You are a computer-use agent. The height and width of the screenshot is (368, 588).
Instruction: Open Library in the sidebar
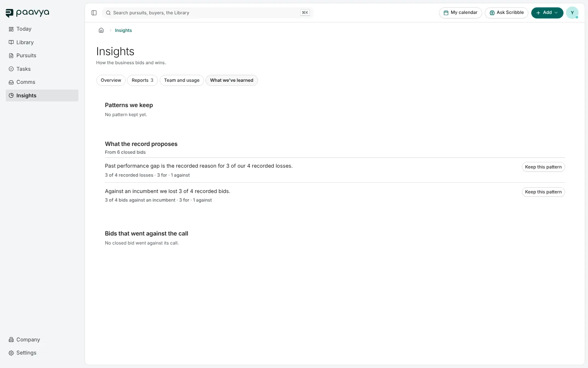tap(42, 43)
